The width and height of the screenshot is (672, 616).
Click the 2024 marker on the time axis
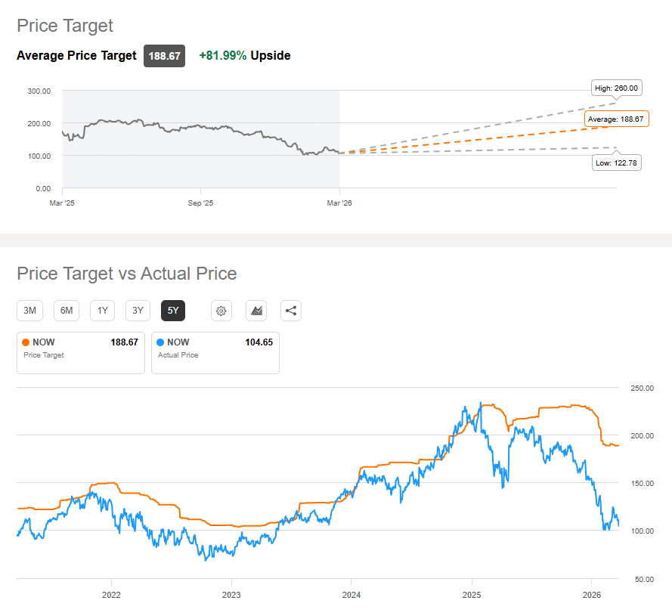click(x=351, y=595)
